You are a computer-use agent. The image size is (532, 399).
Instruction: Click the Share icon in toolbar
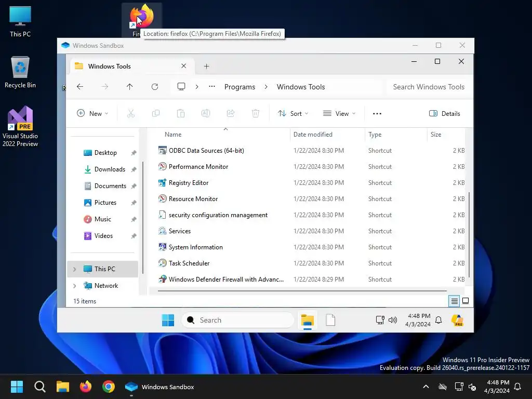click(x=231, y=113)
